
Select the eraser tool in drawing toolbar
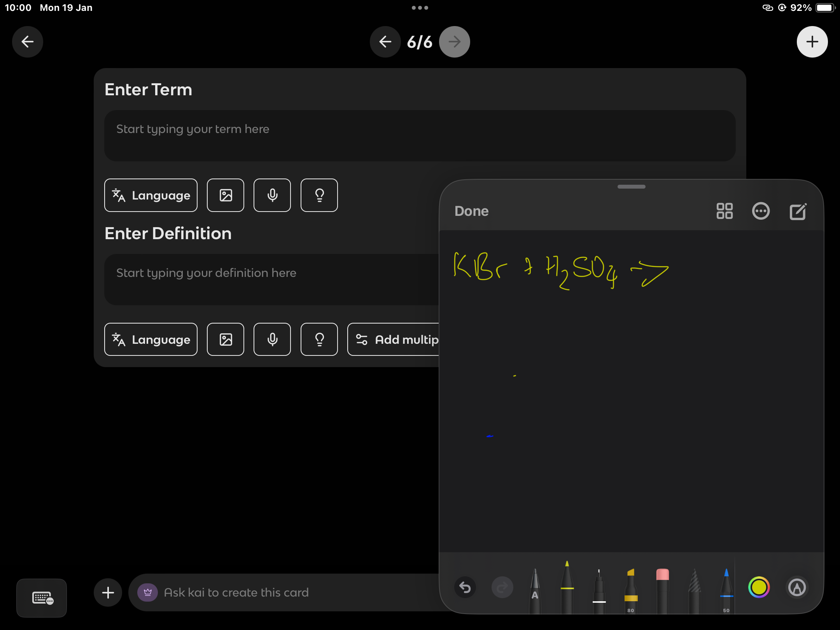click(662, 588)
